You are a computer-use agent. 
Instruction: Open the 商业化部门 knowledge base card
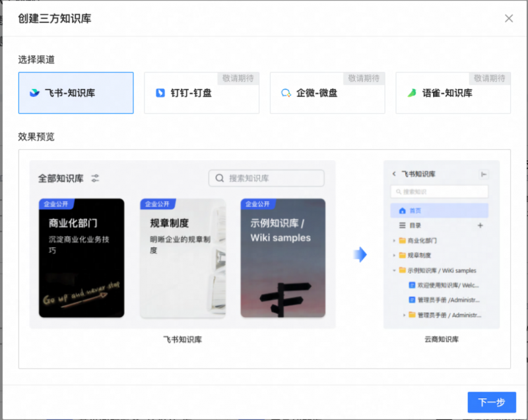(81, 258)
